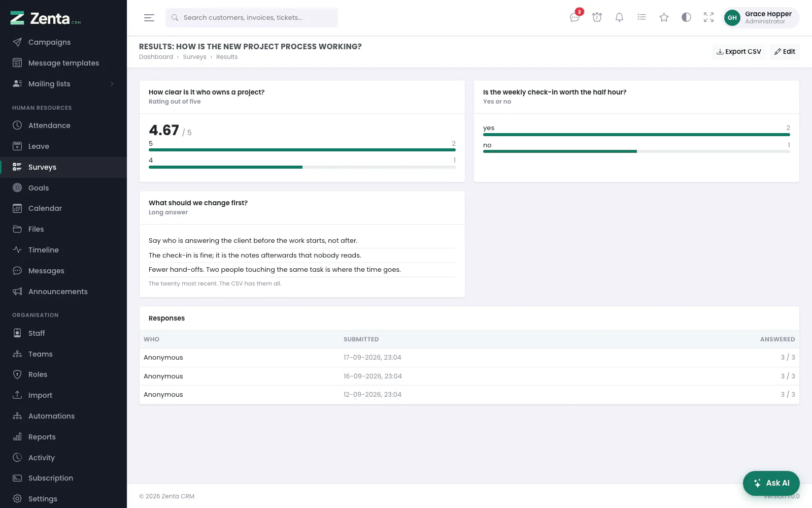Click the SUBMITTED column header
The height and width of the screenshot is (508, 812).
click(361, 339)
